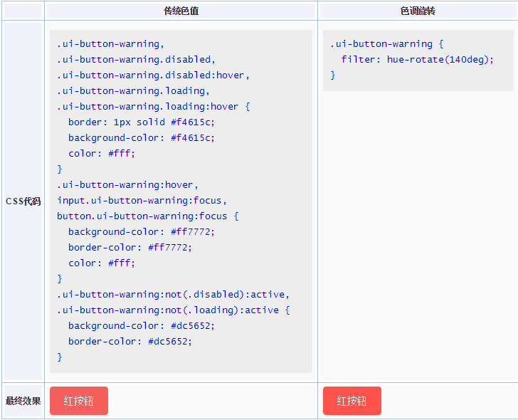This screenshot has height=420, width=518.
Task: Click '.ui-button-warning:hover,' selector line
Action: click(x=127, y=184)
